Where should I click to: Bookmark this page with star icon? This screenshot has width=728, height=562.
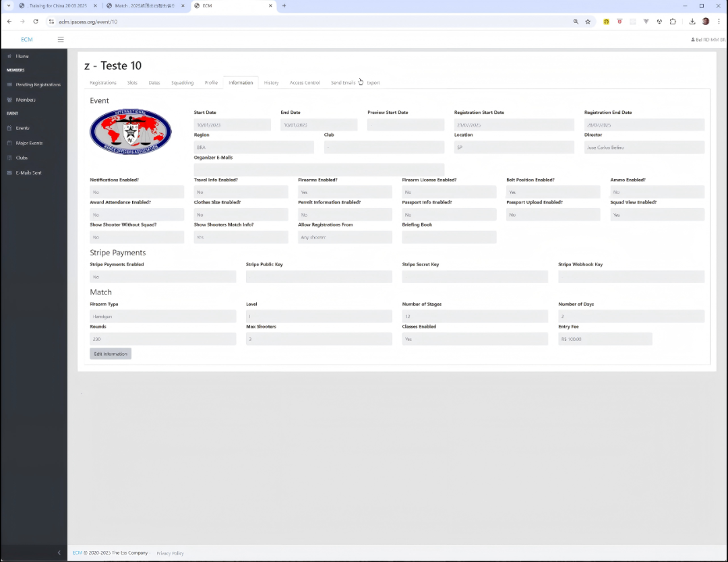(588, 22)
